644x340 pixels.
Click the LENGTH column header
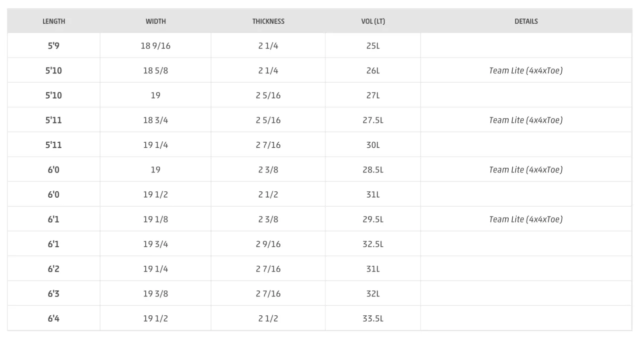(x=54, y=21)
